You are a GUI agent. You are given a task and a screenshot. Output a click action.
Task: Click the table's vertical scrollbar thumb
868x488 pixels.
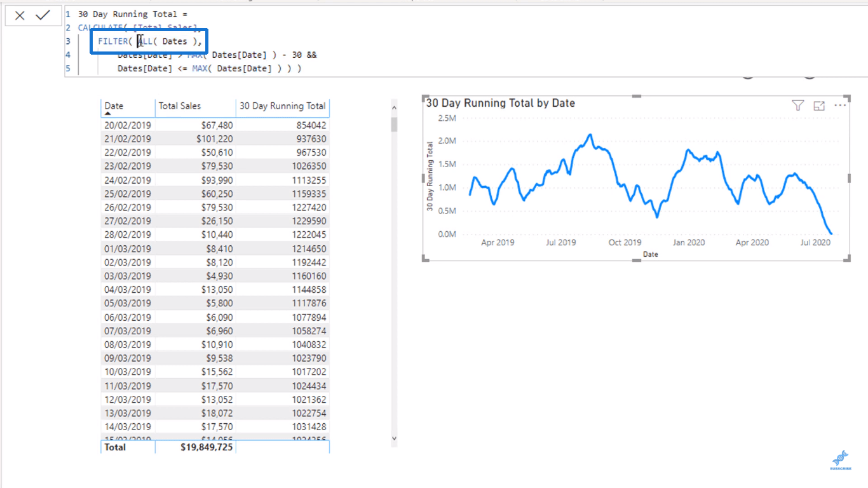(x=394, y=124)
